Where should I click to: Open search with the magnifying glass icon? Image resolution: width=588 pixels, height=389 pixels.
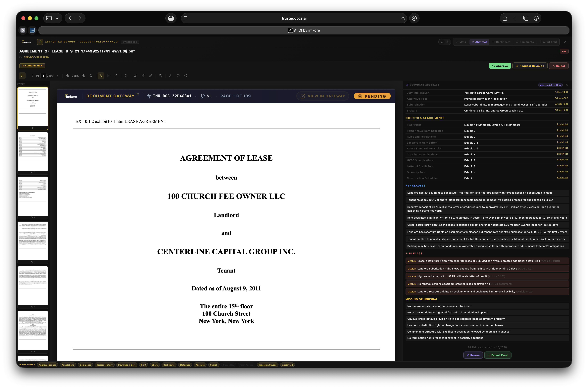click(x=126, y=76)
